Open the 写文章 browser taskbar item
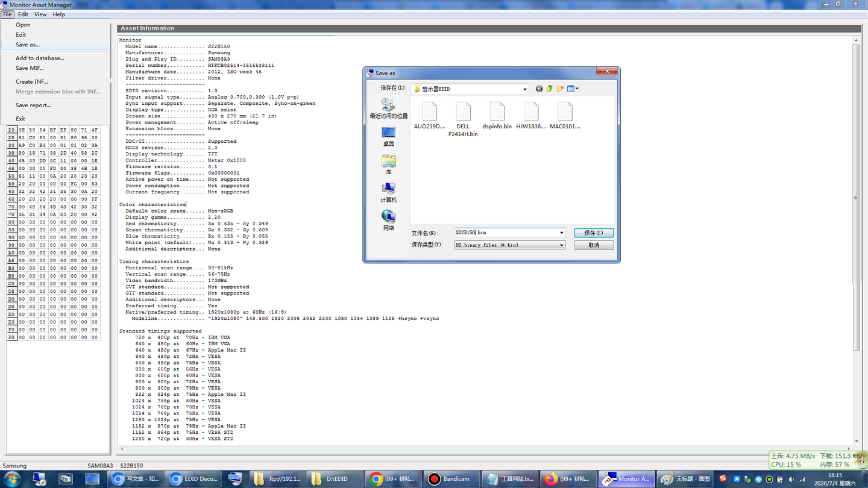Screen dimensions: 868x488 click(x=136, y=479)
